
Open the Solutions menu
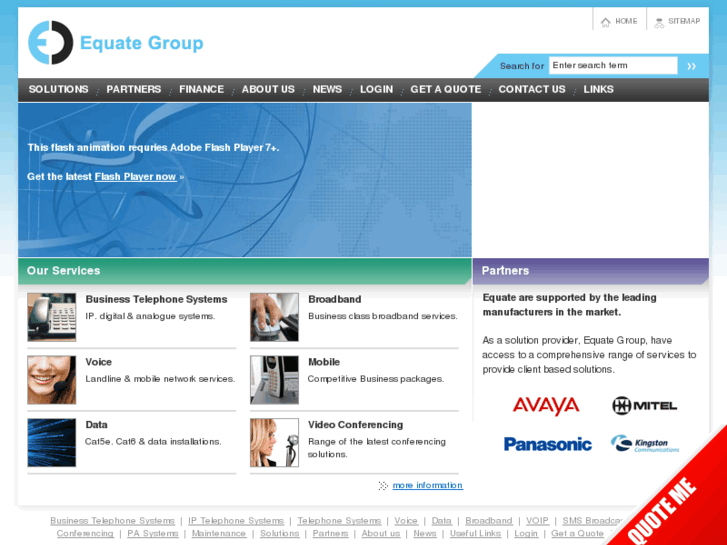(x=58, y=89)
